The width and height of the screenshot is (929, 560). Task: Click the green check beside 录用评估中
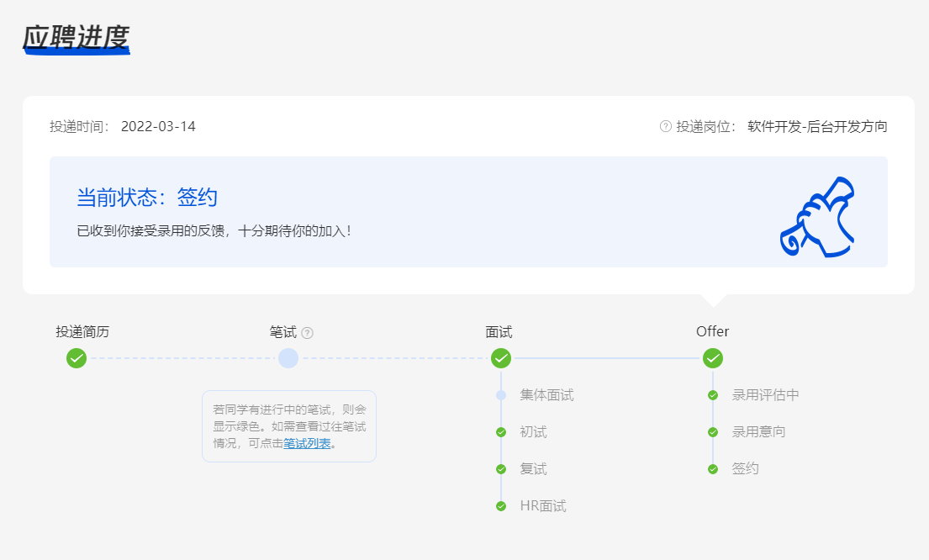(x=713, y=395)
